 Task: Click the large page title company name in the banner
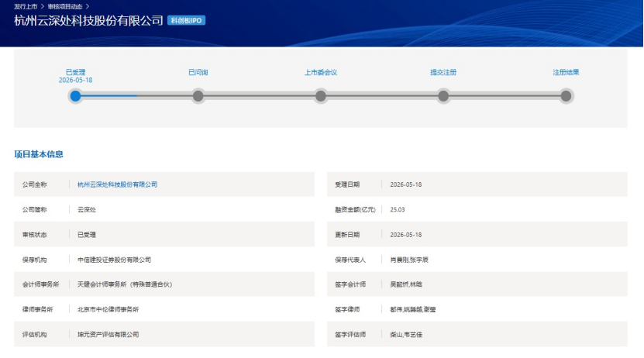click(x=88, y=20)
